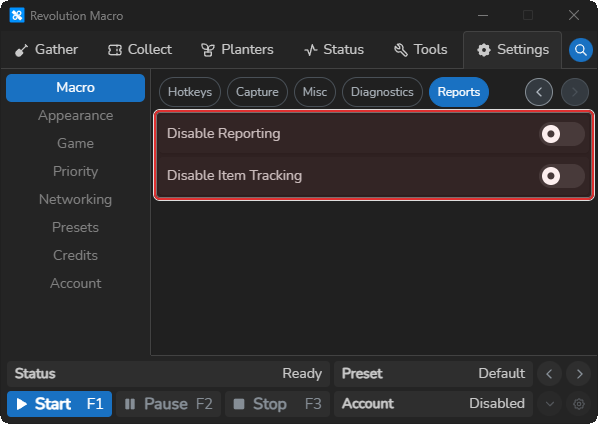The width and height of the screenshot is (598, 424).
Task: Open Game settings section
Action: point(76,143)
